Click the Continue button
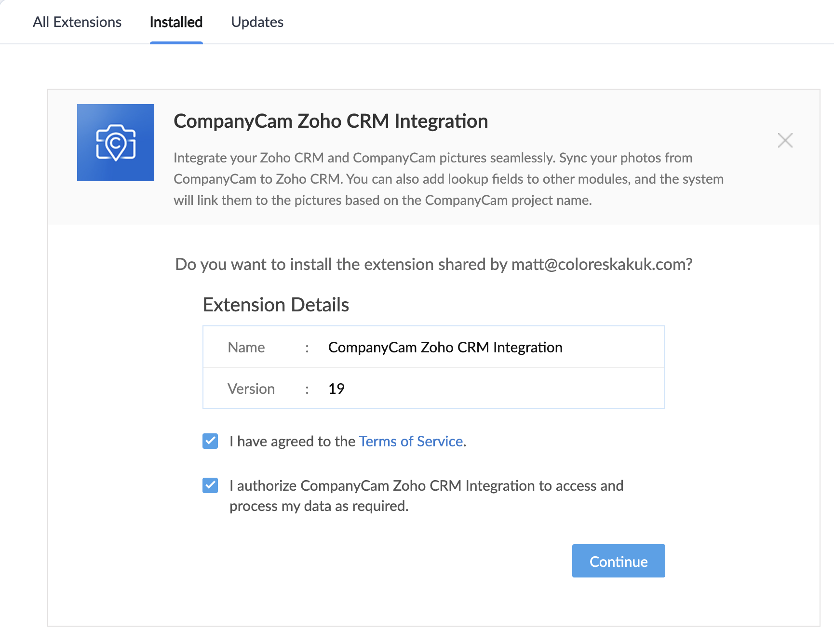 tap(619, 561)
